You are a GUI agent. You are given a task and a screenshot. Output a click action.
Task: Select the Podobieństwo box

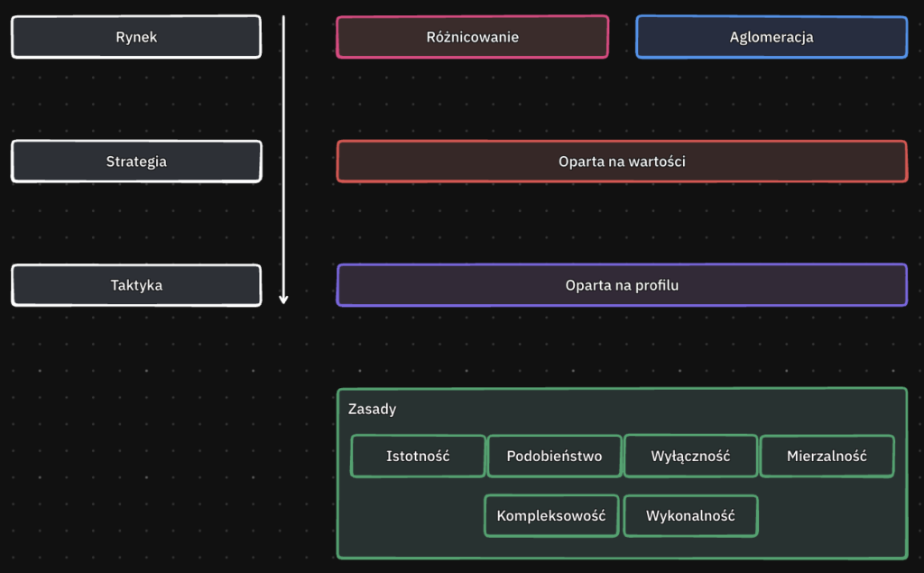[554, 456]
